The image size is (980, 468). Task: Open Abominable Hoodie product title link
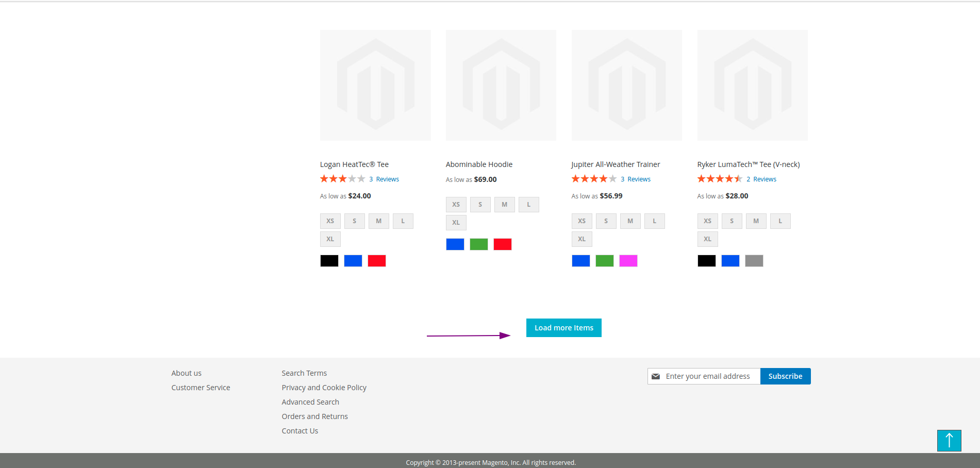479,164
